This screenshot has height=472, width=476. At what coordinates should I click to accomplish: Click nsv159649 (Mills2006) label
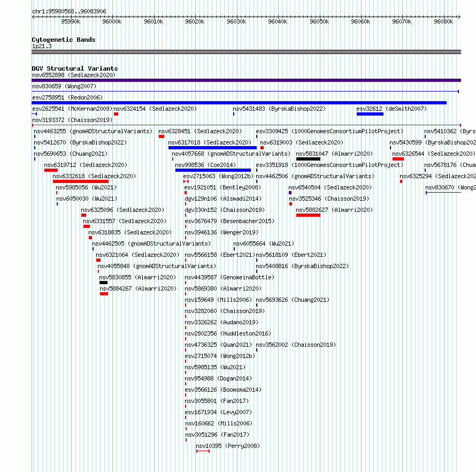point(218,300)
